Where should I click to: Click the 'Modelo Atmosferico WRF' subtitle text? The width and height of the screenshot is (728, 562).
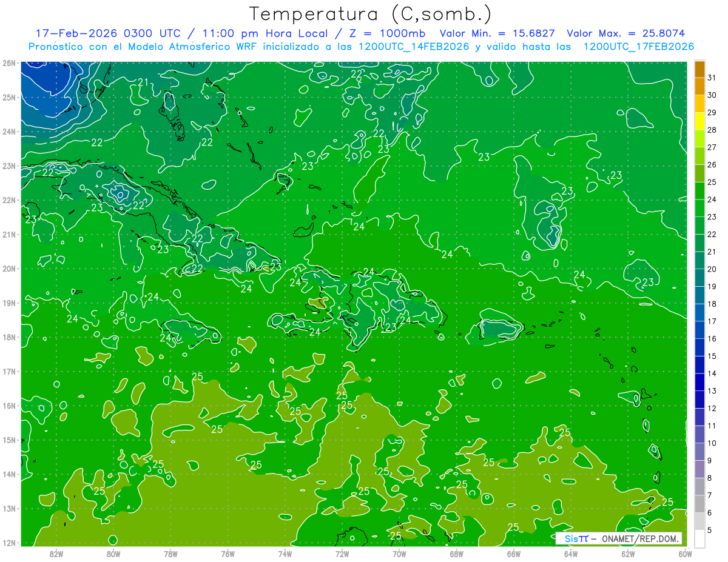(x=197, y=47)
